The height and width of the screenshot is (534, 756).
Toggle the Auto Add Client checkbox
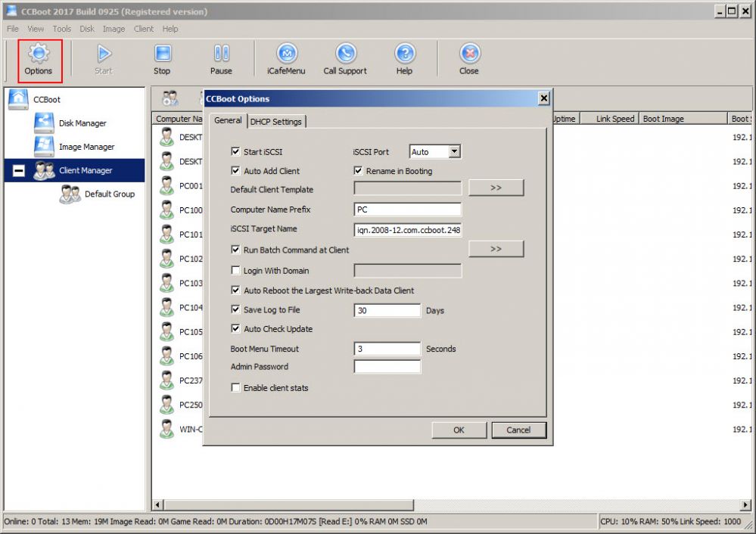[235, 171]
